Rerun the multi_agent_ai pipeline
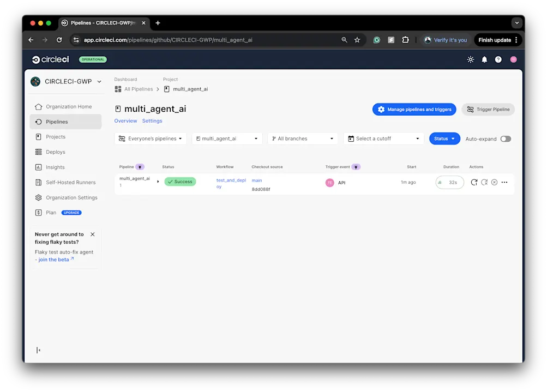 474,182
